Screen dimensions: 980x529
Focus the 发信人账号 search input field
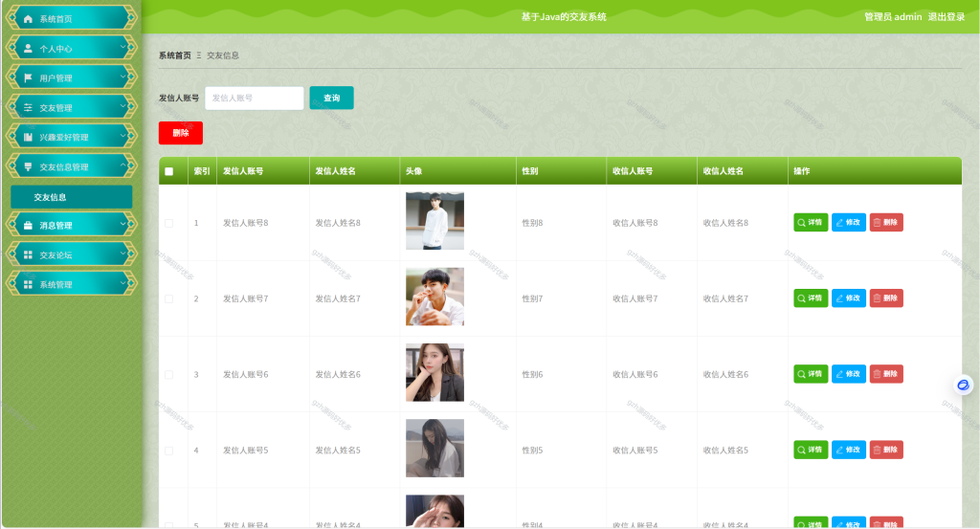255,99
